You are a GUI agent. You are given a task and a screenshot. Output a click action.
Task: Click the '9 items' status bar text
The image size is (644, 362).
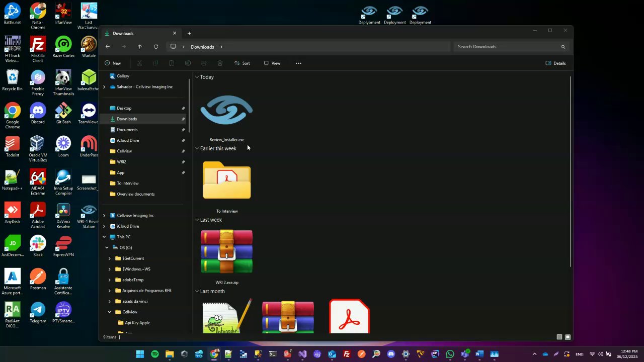110,337
